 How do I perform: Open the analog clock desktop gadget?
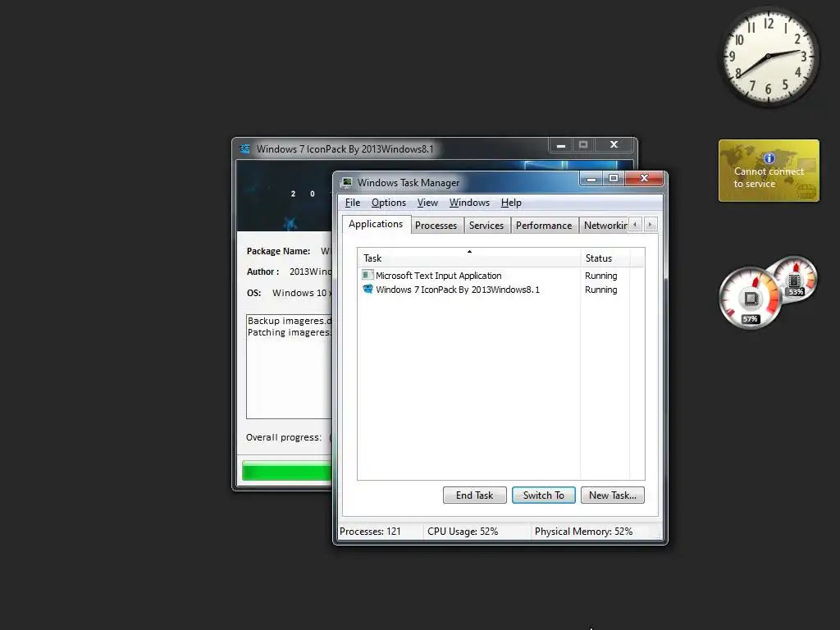[769, 57]
